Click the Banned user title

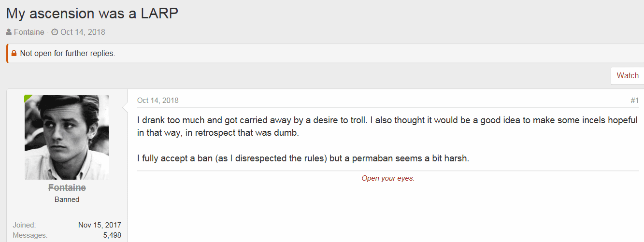tap(67, 199)
